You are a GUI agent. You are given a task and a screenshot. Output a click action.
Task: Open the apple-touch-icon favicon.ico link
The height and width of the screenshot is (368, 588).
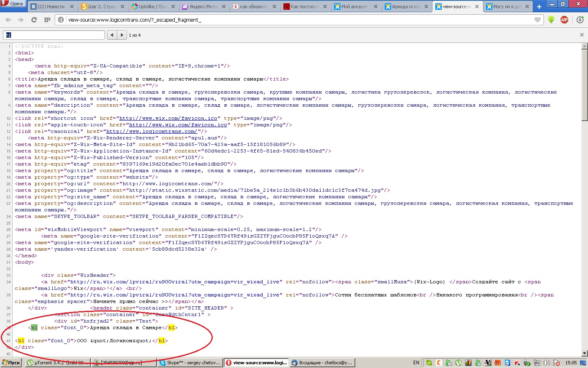click(x=178, y=125)
